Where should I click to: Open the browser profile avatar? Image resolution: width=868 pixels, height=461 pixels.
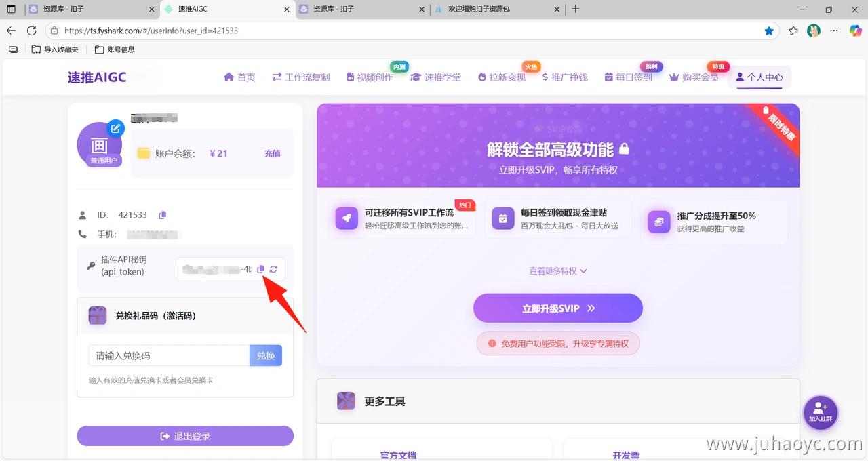[x=814, y=31]
